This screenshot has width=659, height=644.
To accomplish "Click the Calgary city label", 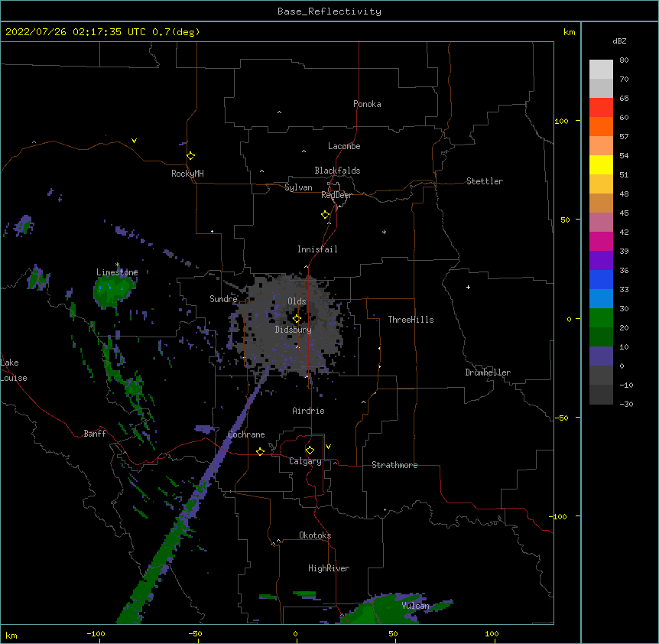I will 305,461.
